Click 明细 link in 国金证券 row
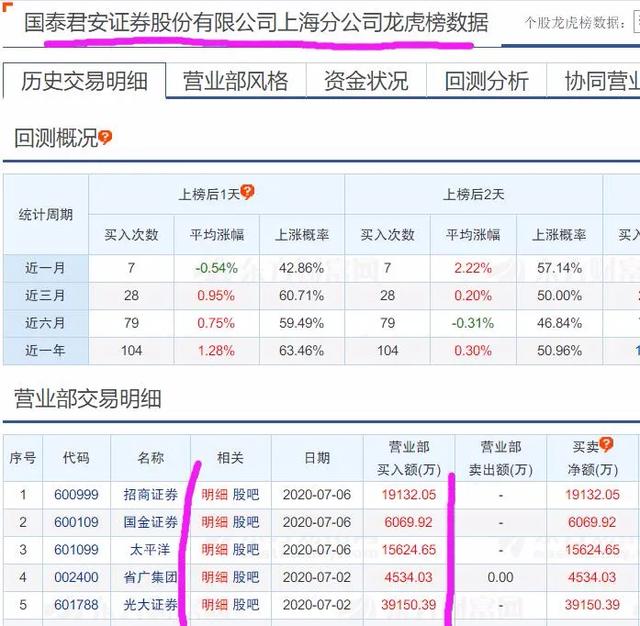Viewport: 640px width, 626px height. [x=215, y=522]
